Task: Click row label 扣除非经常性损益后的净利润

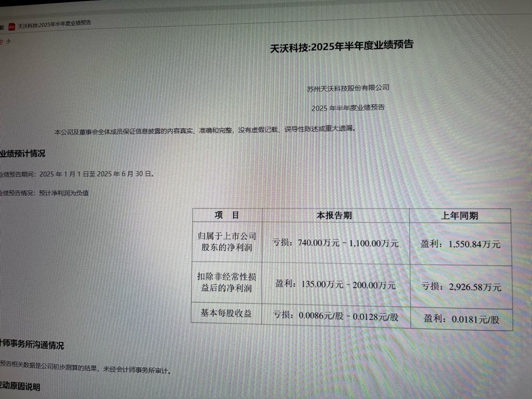Action: [227, 282]
